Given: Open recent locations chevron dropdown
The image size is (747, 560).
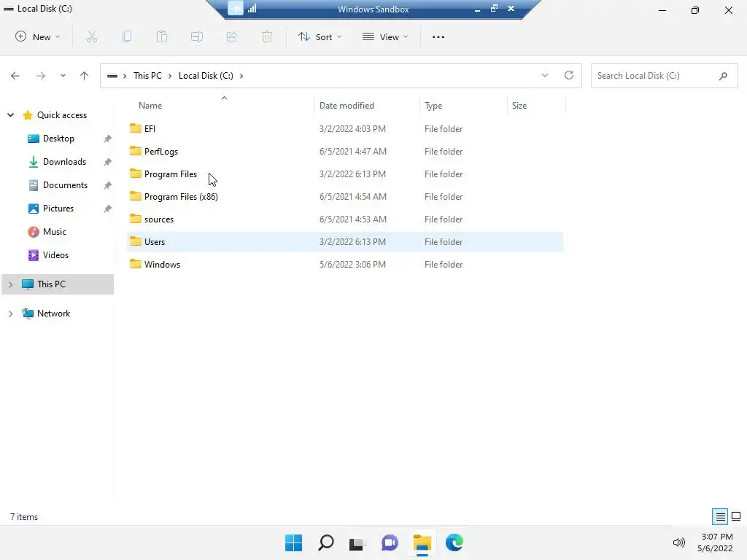Looking at the screenshot, I should (x=63, y=76).
